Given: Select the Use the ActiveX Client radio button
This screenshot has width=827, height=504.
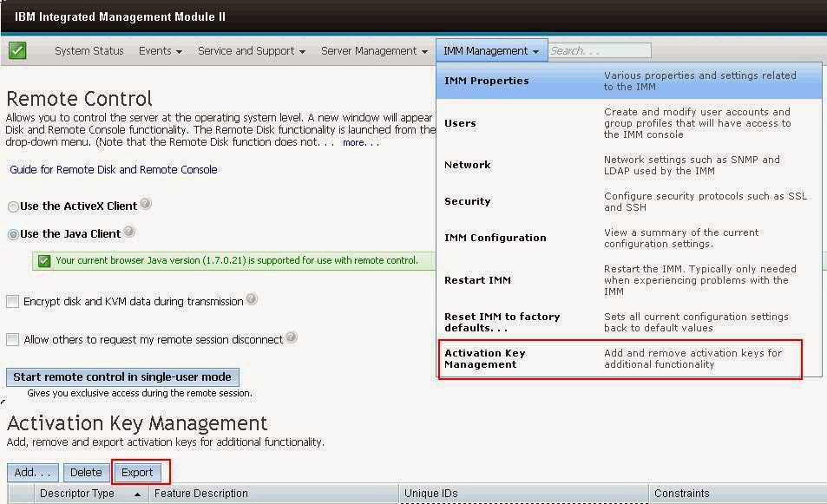Looking at the screenshot, I should coord(13,206).
